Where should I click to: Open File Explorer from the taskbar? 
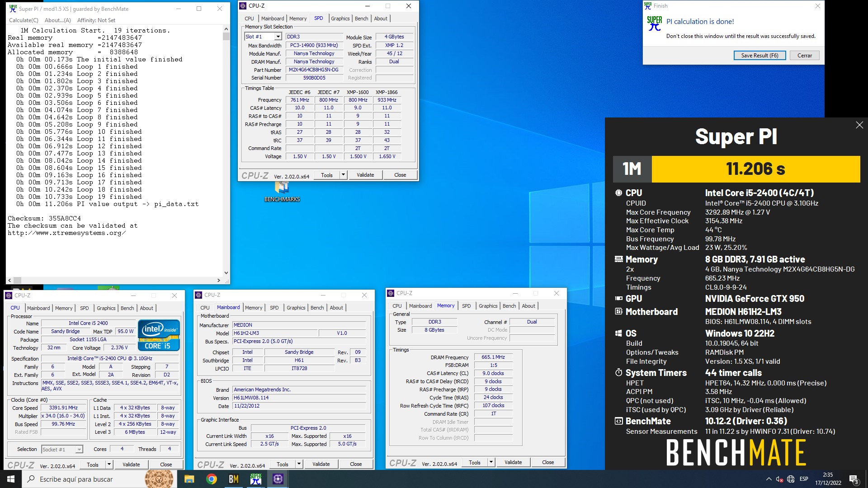coord(189,479)
